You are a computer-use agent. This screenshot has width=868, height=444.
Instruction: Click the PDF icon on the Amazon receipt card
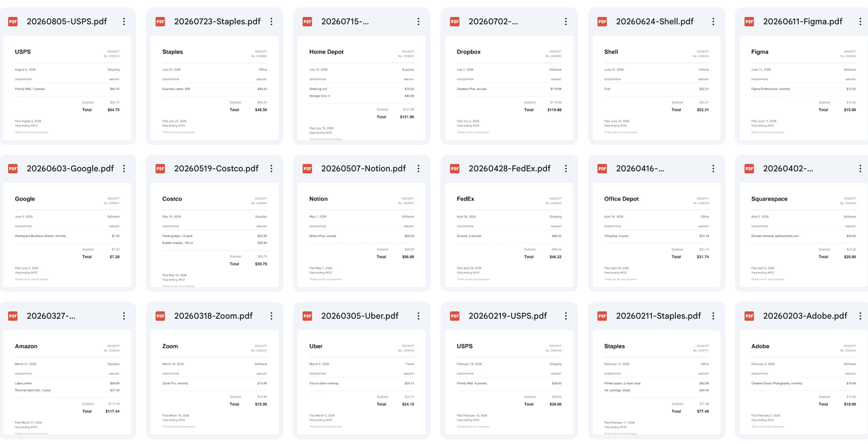coord(13,316)
